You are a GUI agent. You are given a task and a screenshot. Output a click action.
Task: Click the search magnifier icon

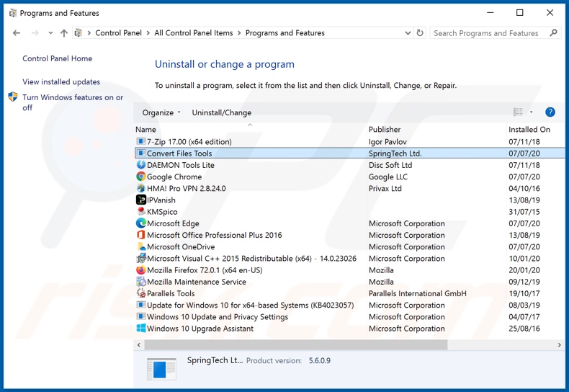coord(553,33)
